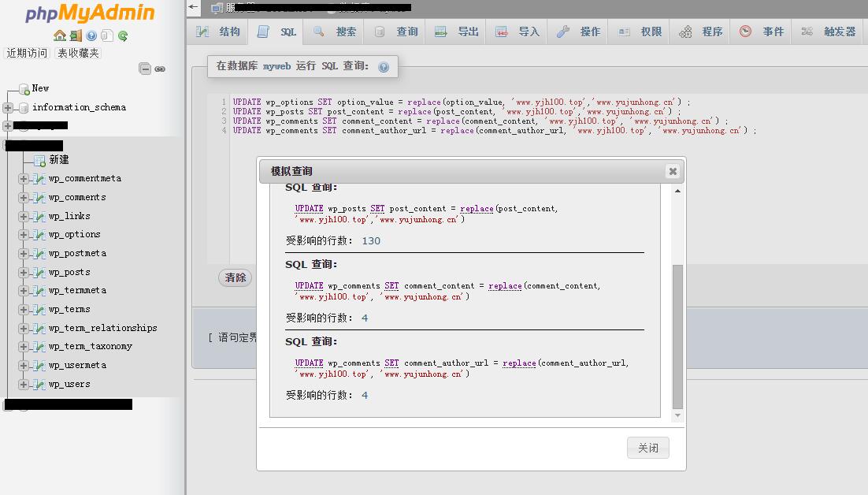Expand the wp_posts table node
The height and width of the screenshot is (495, 868).
(24, 272)
